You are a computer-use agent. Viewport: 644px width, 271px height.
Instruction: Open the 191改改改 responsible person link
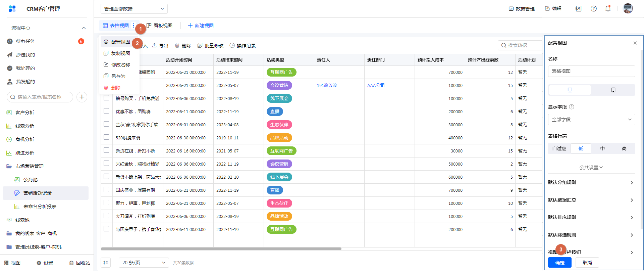[327, 86]
